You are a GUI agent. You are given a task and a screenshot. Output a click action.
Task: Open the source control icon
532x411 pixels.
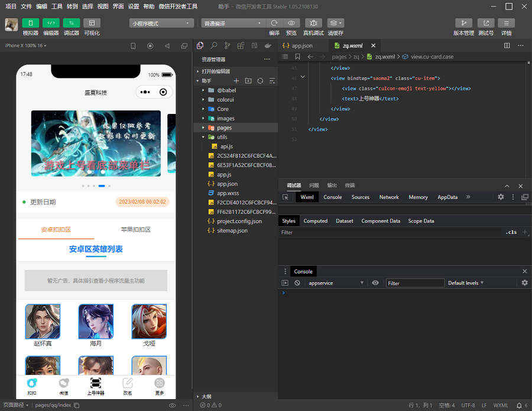(x=228, y=45)
